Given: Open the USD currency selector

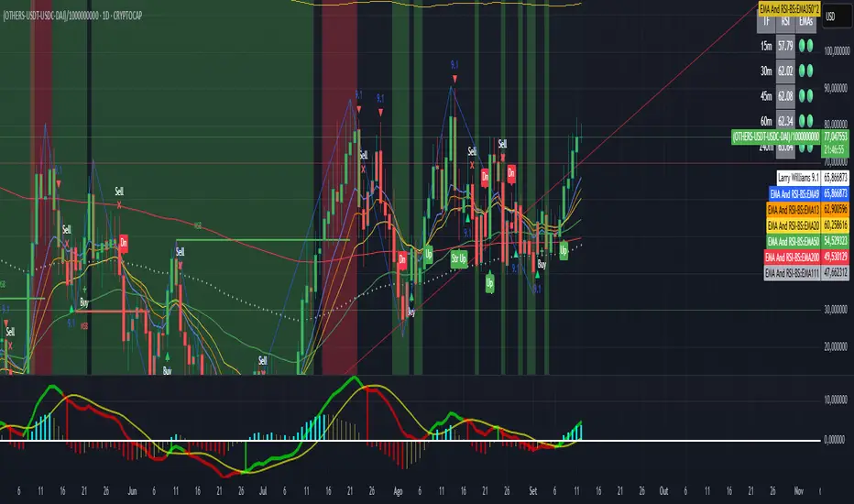Looking at the screenshot, I should [x=837, y=16].
